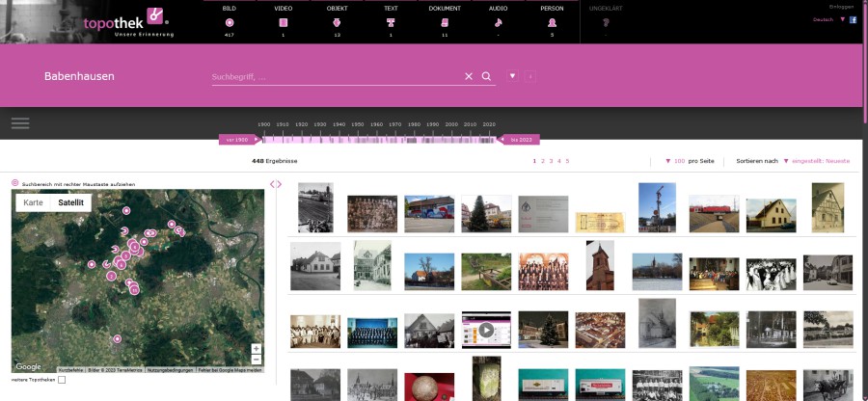The width and height of the screenshot is (868, 401).
Task: Go to results page 2
Action: [x=543, y=161]
